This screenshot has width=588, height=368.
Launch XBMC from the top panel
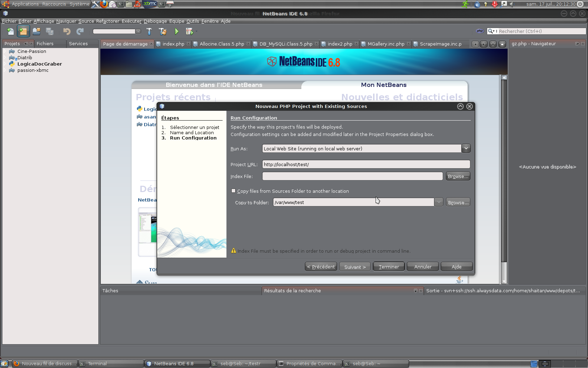coord(150,4)
